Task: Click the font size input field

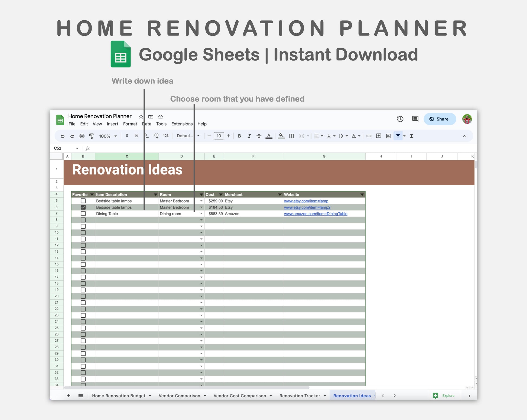Action: click(219, 136)
